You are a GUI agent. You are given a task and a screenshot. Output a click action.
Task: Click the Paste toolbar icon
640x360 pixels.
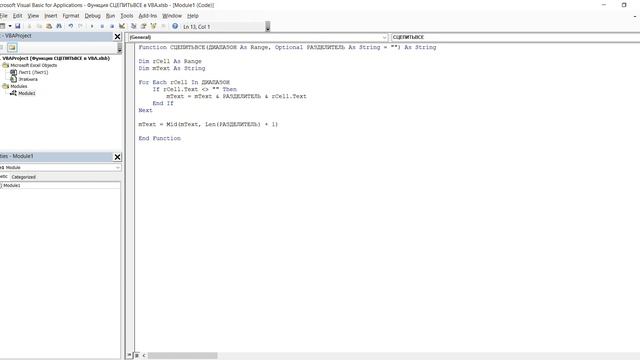[x=49, y=26]
